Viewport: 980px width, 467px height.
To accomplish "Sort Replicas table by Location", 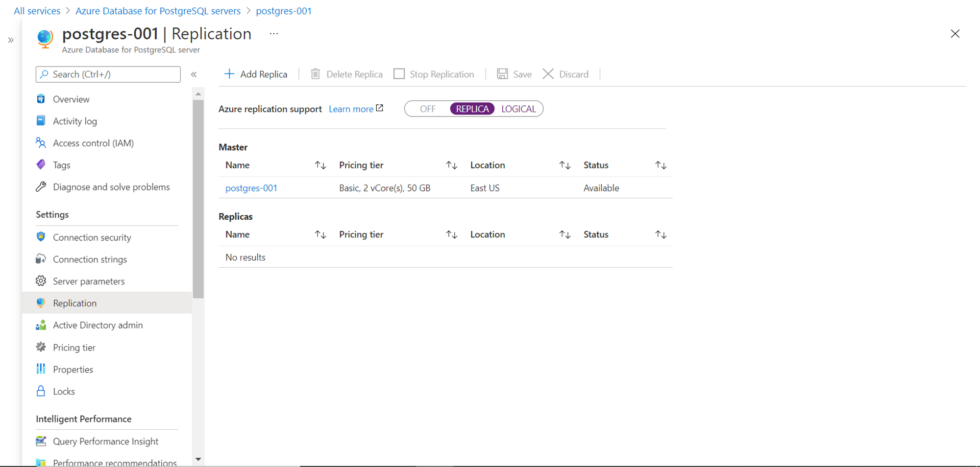I will 565,235.
